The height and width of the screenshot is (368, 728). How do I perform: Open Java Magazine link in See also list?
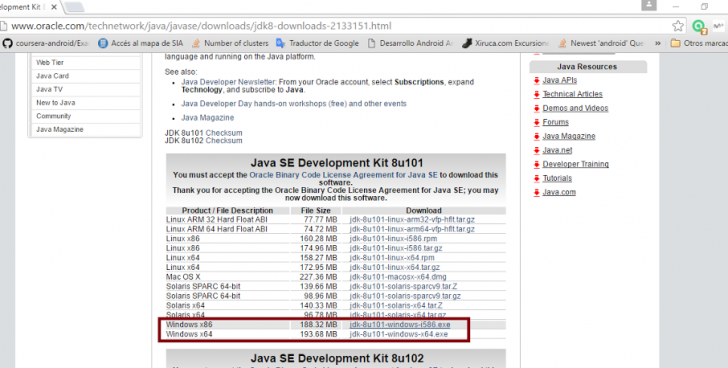208,117
